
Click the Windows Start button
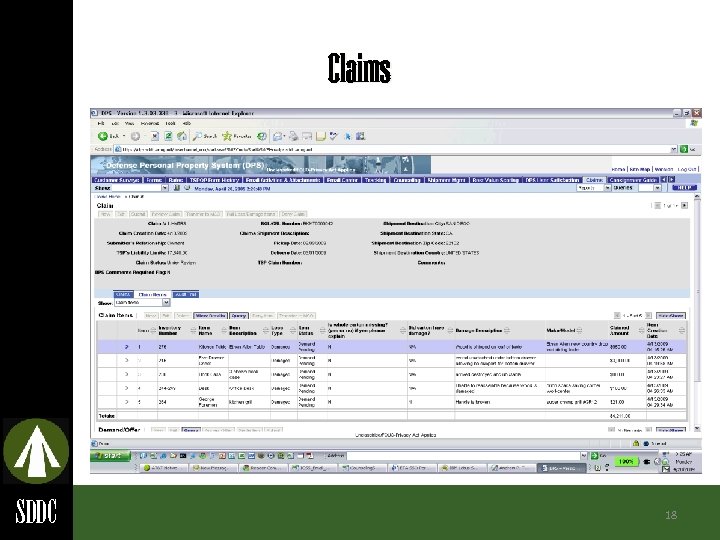[110, 456]
